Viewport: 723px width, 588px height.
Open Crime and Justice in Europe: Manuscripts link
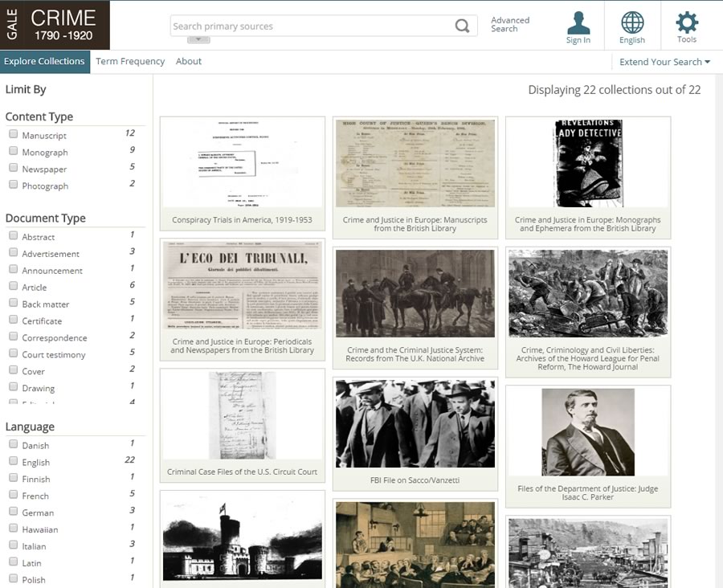pyautogui.click(x=415, y=224)
